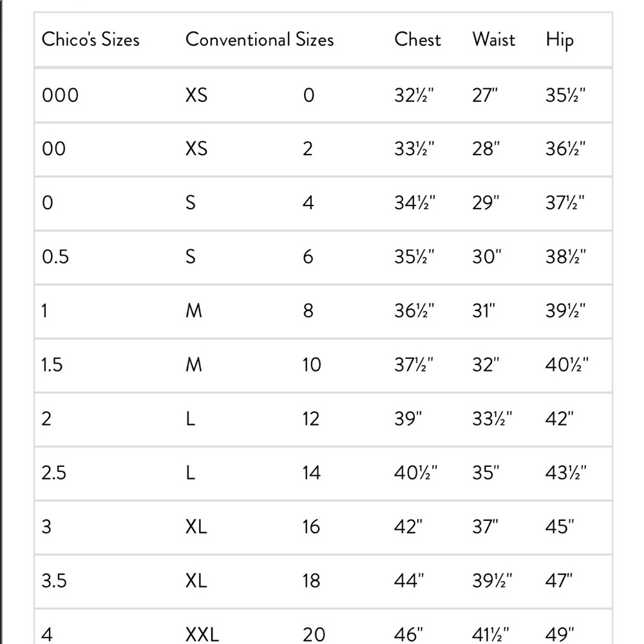Select the Hip column header
644x644 pixels.
click(x=560, y=41)
